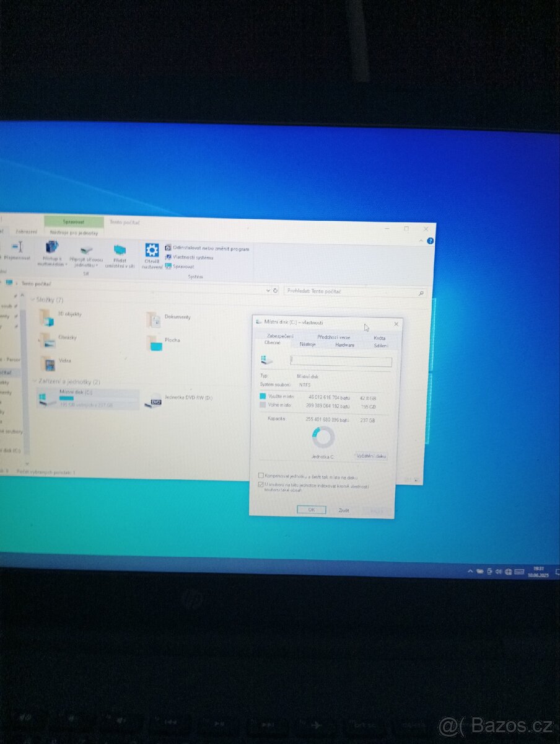Collapse the Zařízení a jednotky (2) group

33,382
